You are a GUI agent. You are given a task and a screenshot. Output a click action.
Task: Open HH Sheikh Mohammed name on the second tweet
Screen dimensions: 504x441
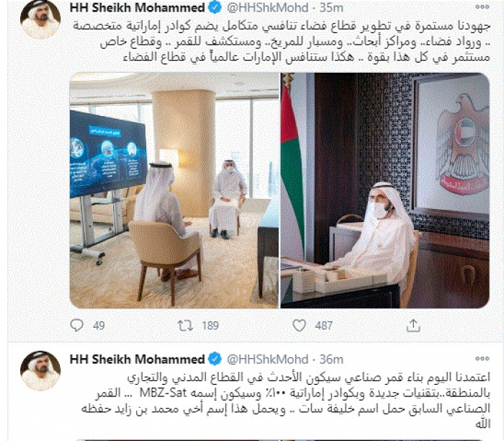138,359
